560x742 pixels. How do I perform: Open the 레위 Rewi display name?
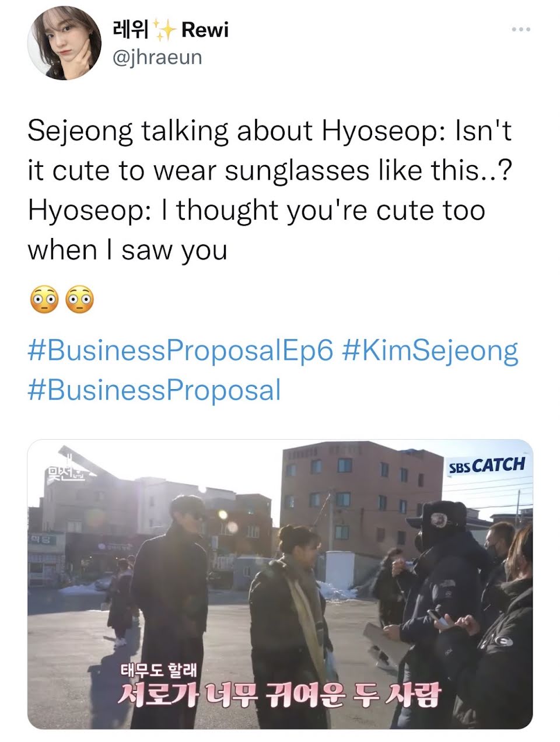[x=170, y=30]
